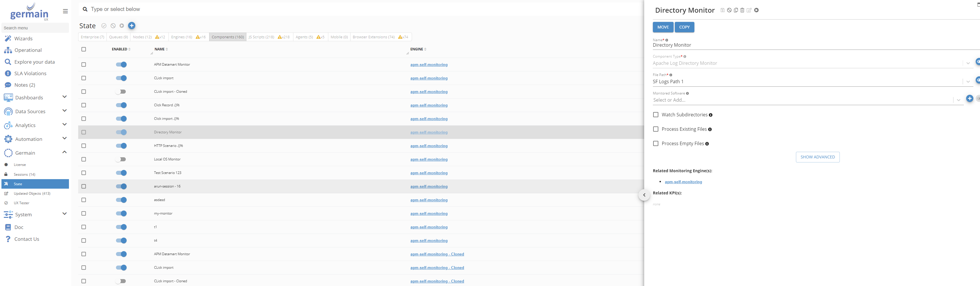Enable the Watch Subdirectories checkbox
This screenshot has width=980, height=286.
[x=655, y=115]
